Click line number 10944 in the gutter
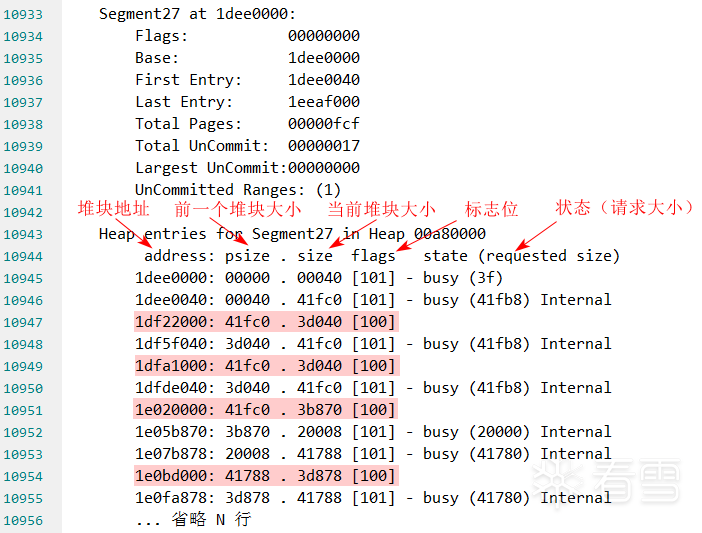702x533 pixels. (x=23, y=257)
